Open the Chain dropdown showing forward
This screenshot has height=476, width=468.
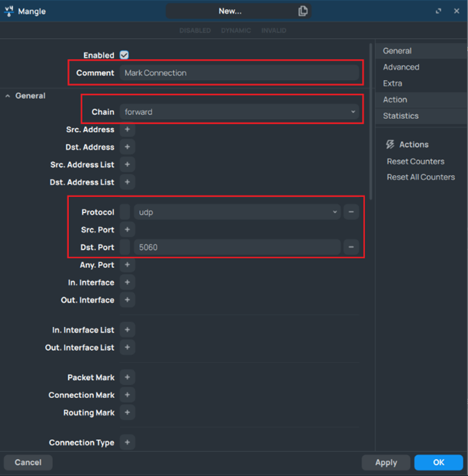click(239, 111)
